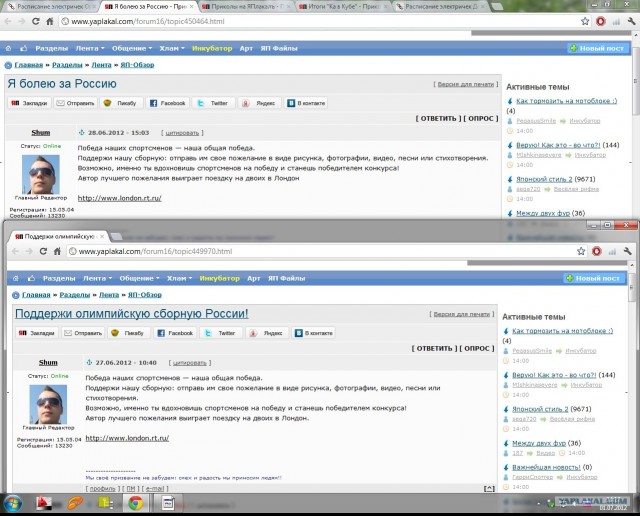This screenshot has height=516, width=640.
Task: Click Новый пост button in top window
Action: pos(597,48)
